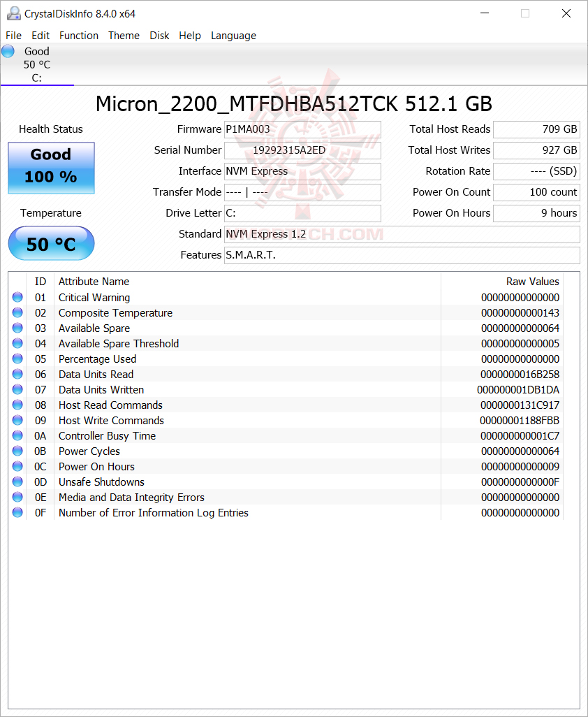
Task: Open the Theme menu
Action: coord(124,35)
